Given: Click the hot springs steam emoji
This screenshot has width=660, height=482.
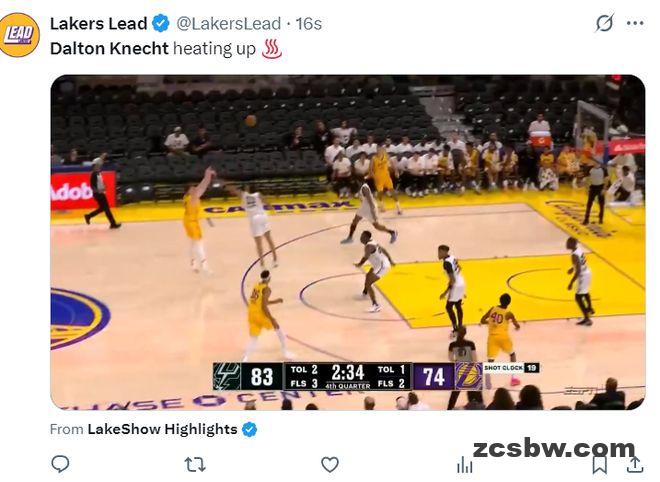Looking at the screenshot, I should click(271, 48).
